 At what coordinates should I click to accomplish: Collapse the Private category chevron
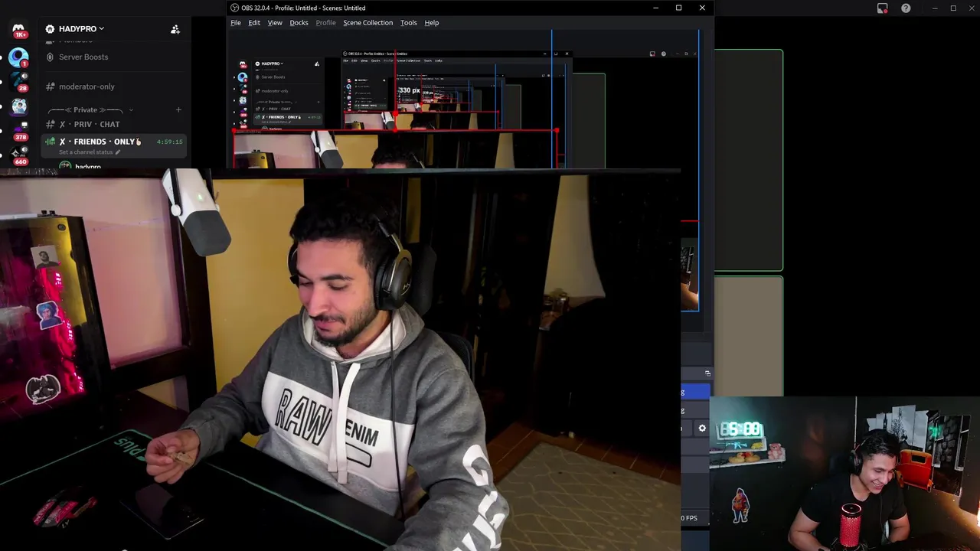pyautogui.click(x=131, y=110)
